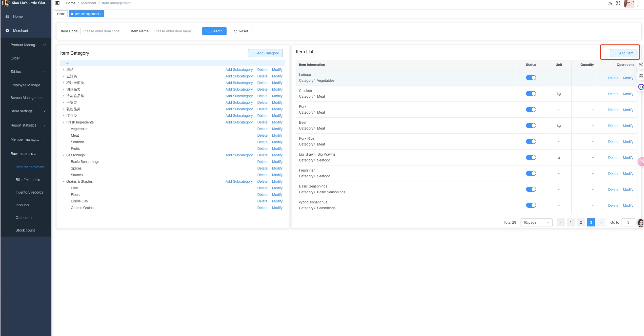Image resolution: width=644 pixels, height=336 pixels.
Task: Click the Add Item button
Action: pyautogui.click(x=623, y=53)
